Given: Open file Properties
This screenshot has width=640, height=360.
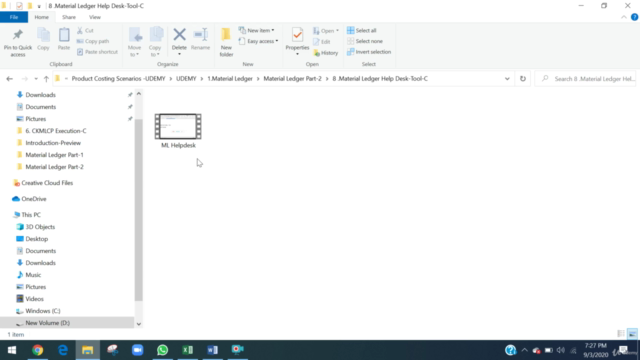Looking at the screenshot, I should (297, 42).
